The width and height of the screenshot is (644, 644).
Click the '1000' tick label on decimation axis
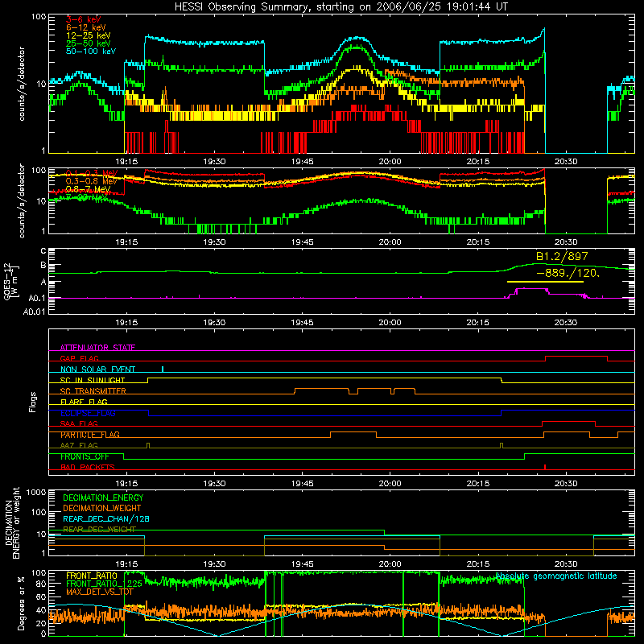(35, 493)
